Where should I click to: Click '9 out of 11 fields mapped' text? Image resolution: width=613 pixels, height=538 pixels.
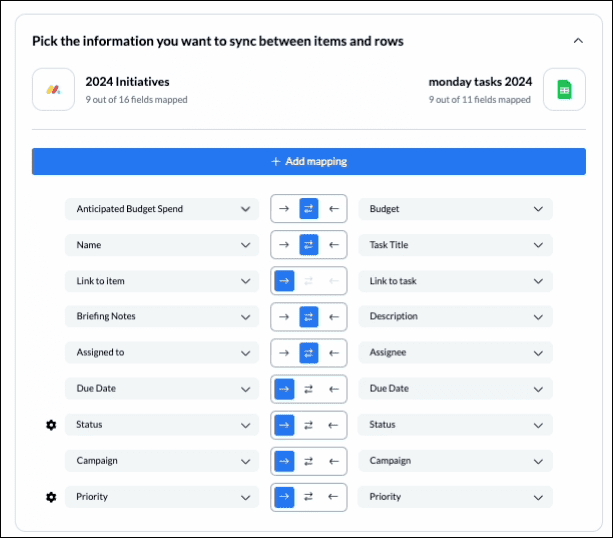[480, 100]
